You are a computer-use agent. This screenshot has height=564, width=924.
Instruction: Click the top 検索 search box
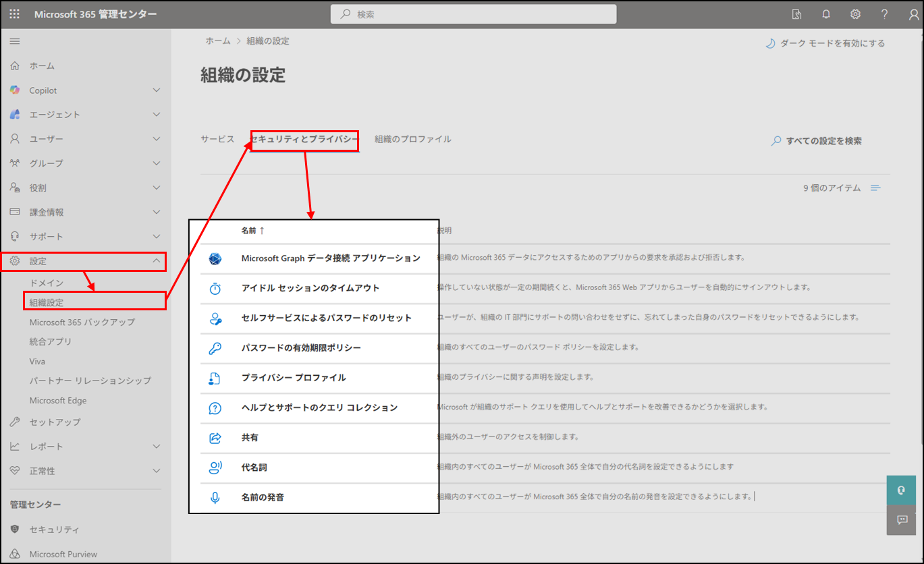coord(473,14)
